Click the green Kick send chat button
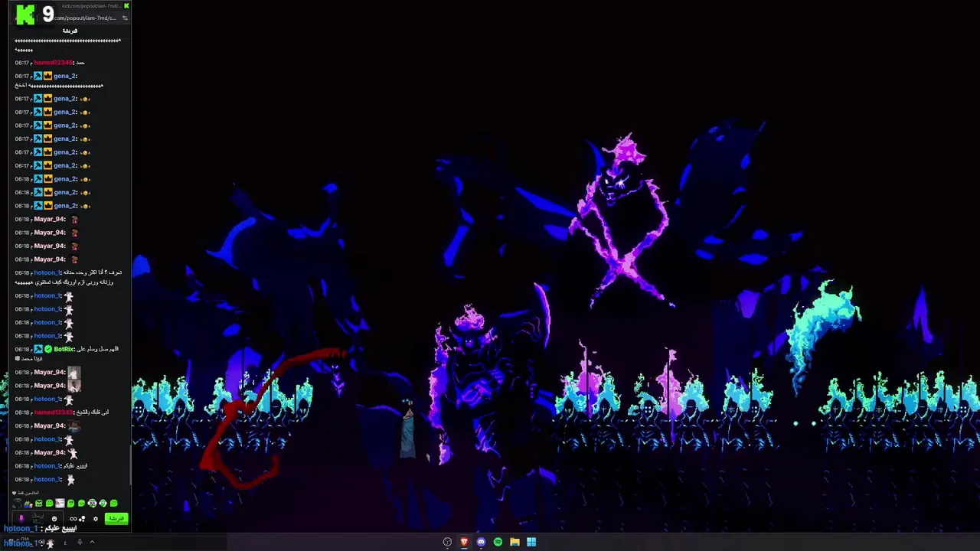Screen dimensions: 980x551 click(116, 519)
